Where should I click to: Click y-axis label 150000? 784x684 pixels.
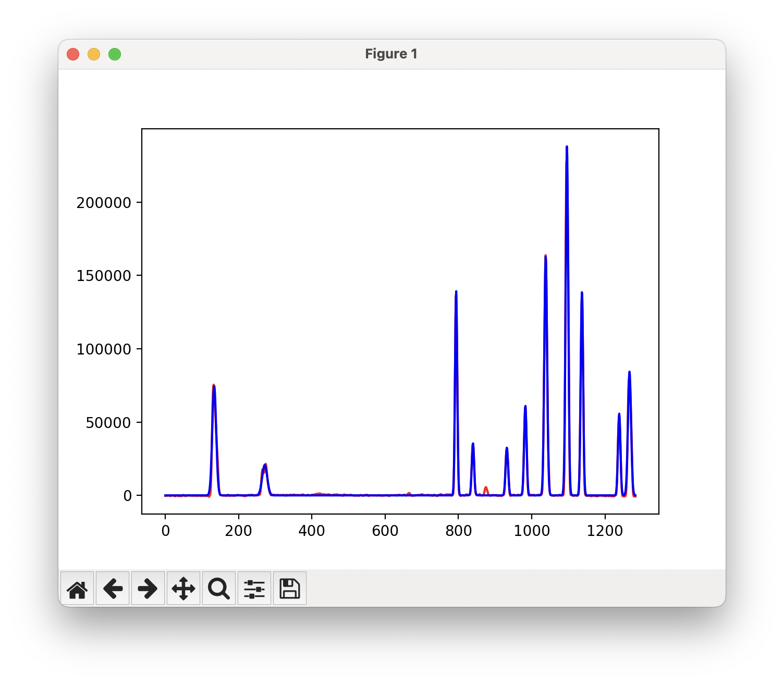click(104, 276)
